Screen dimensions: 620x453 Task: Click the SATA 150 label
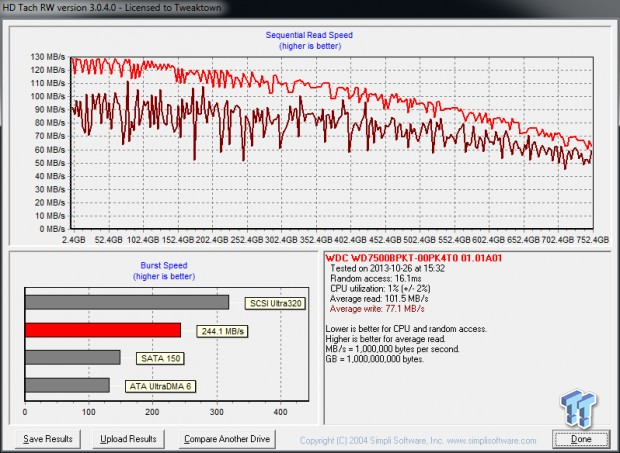160,359
